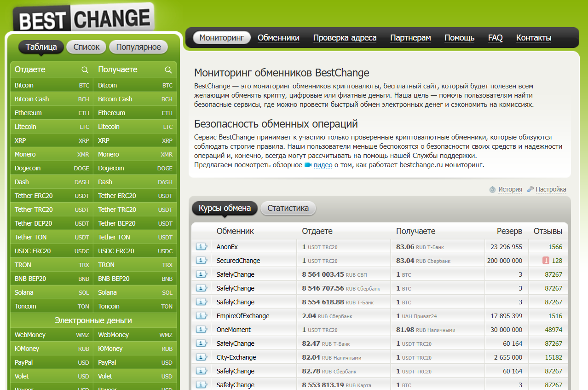Switch to the Список view tab
This screenshot has height=390, width=588.
(86, 47)
